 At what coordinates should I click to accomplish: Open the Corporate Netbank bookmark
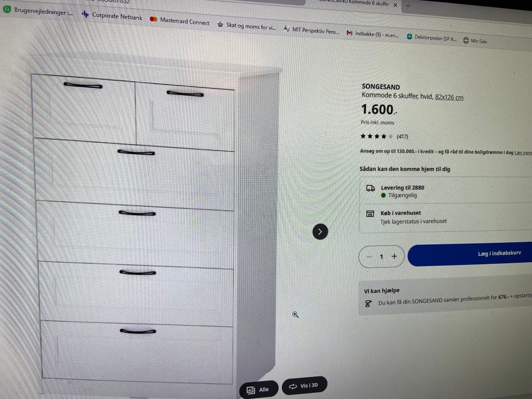point(112,16)
